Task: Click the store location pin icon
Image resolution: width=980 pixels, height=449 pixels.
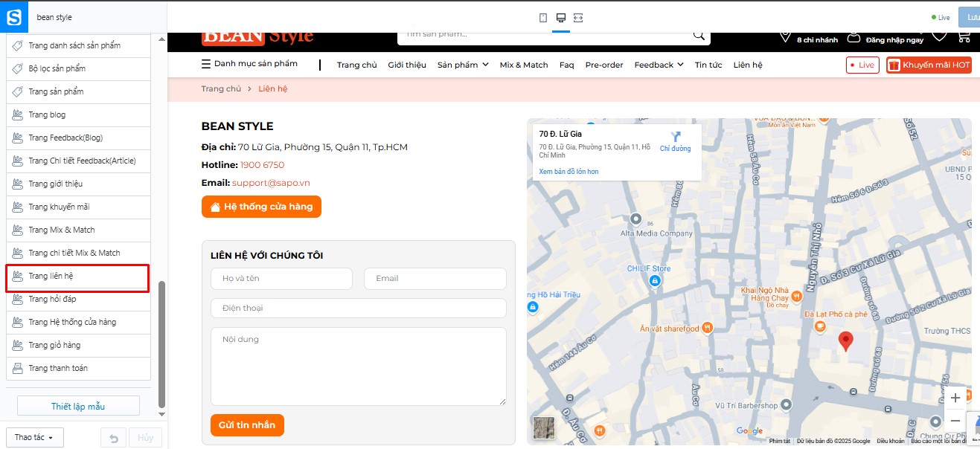Action: click(785, 36)
